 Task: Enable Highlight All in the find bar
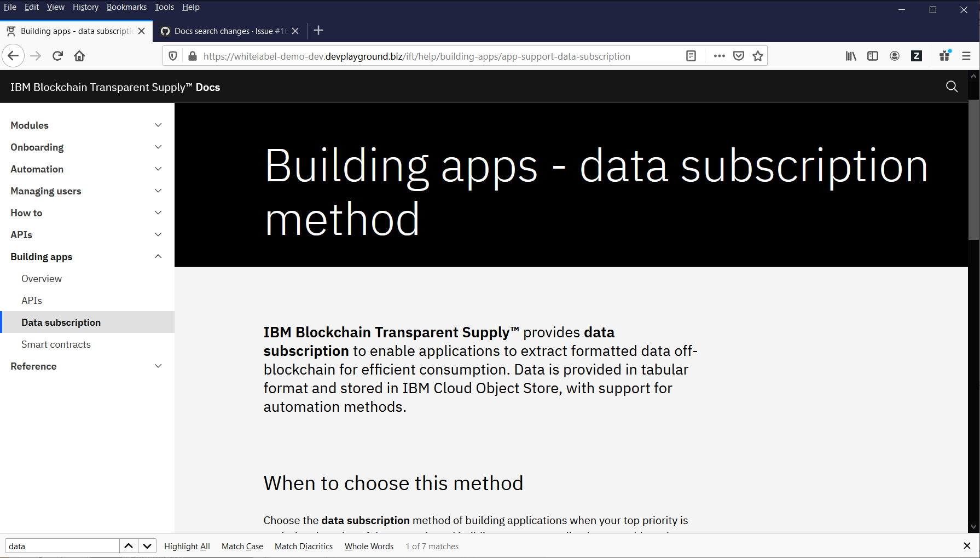point(187,546)
